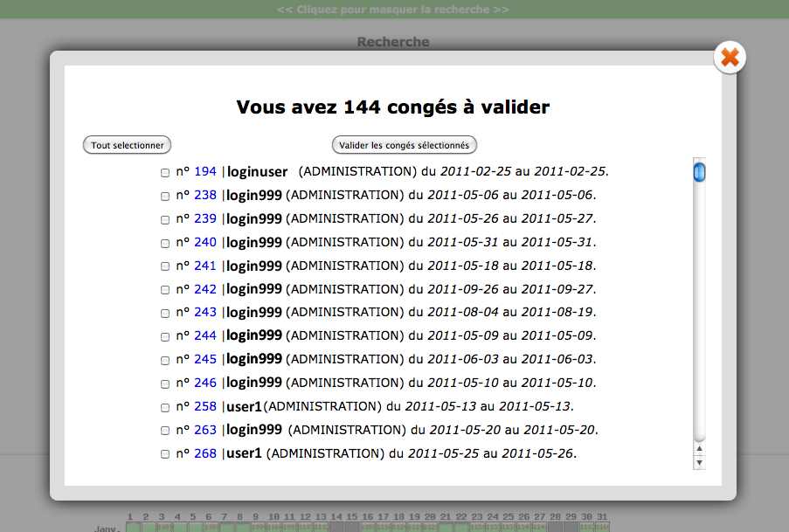789x532 pixels.
Task: Open leave number 246 link
Action: click(x=204, y=383)
